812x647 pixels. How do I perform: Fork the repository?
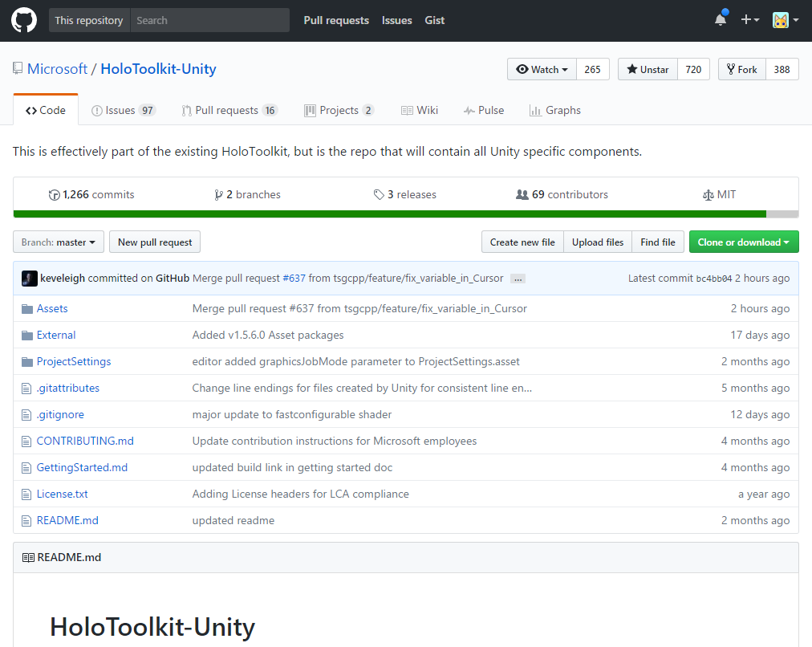742,69
